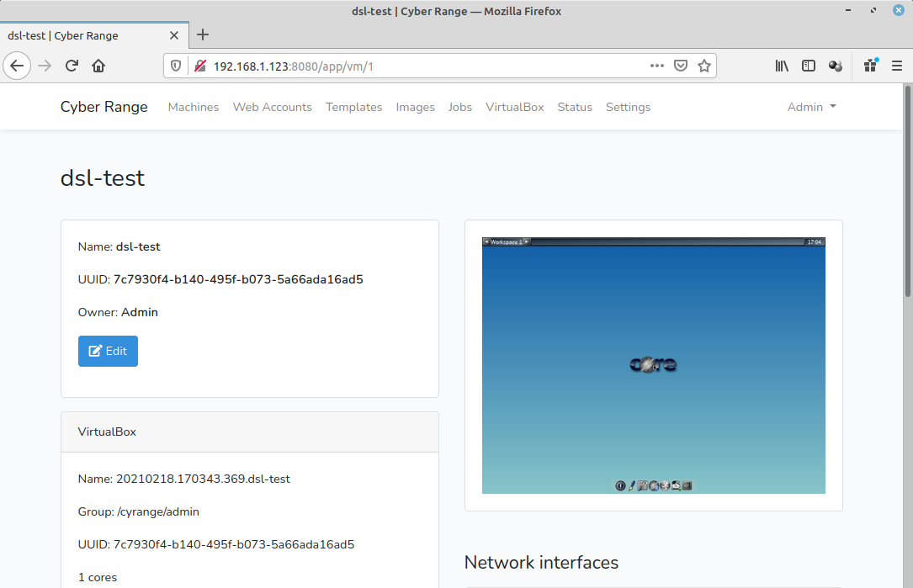Select the dsl-test page heading
913x588 pixels.
103,178
